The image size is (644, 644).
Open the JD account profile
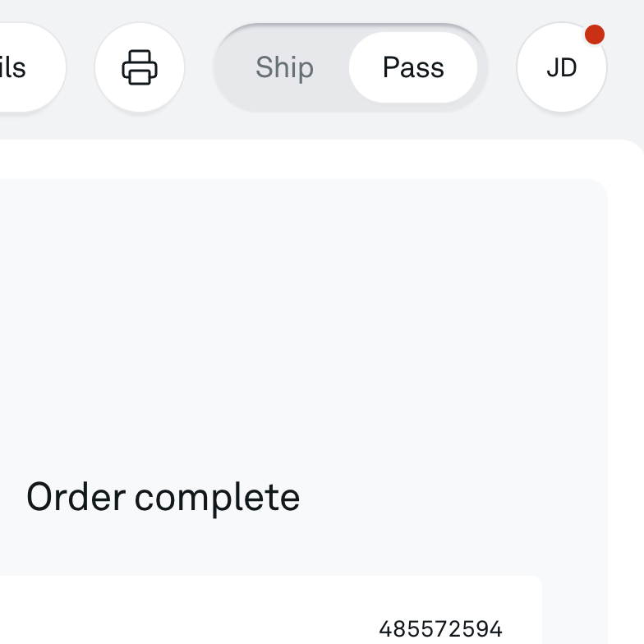click(x=562, y=67)
